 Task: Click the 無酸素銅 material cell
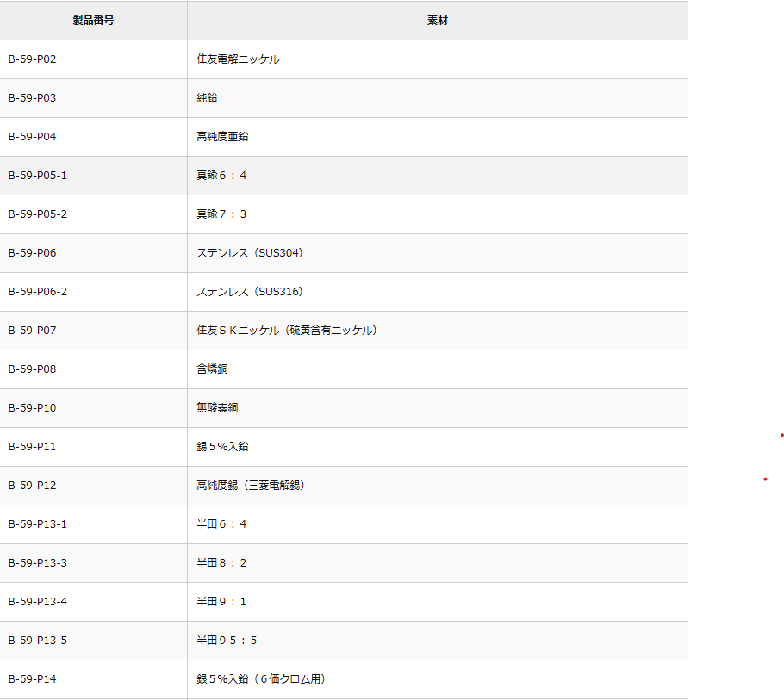(x=217, y=408)
